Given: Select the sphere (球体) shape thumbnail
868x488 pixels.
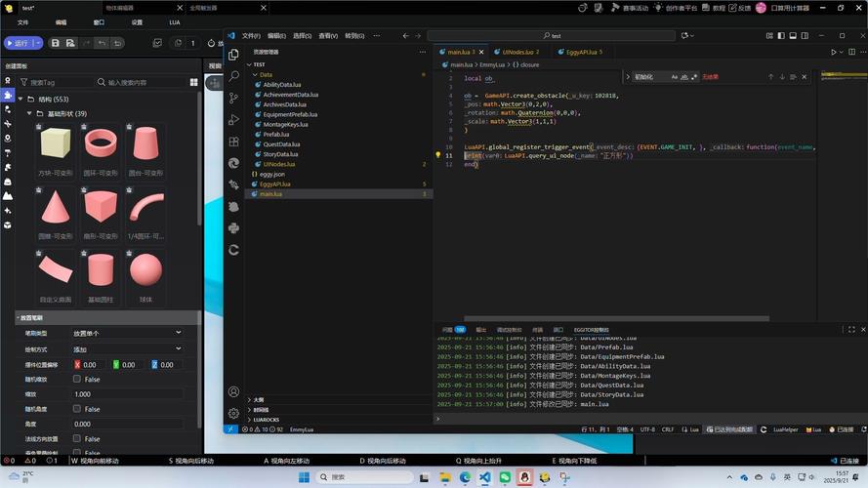Looking at the screenshot, I should click(x=146, y=269).
